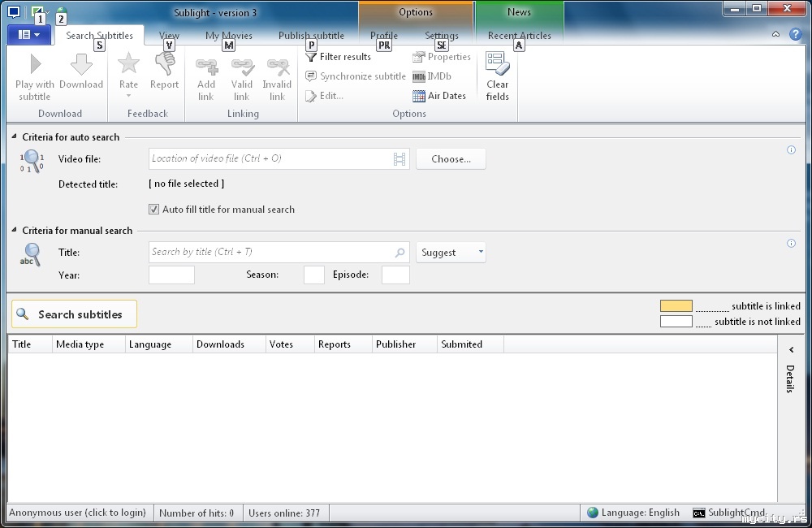Viewport: 812px width, 528px height.
Task: Click the Language: English globe item
Action: pyautogui.click(x=633, y=513)
